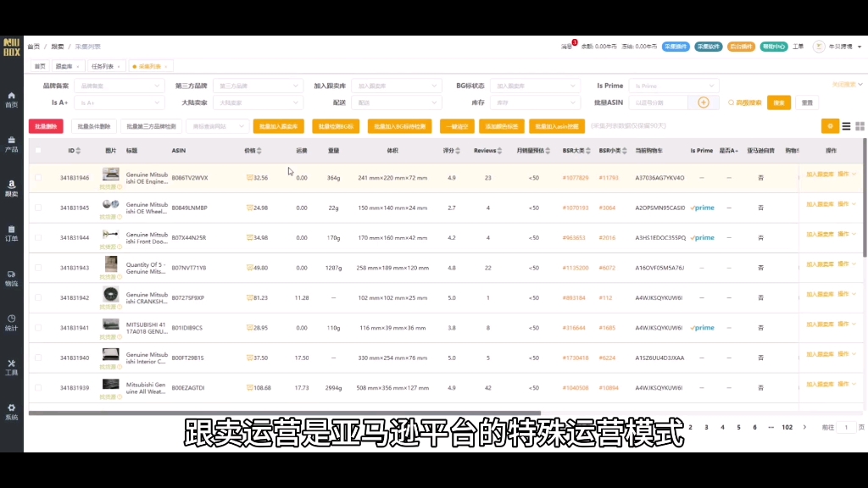Viewport: 868px width, 488px height.
Task: Select the 采集列表 tab
Action: point(149,66)
